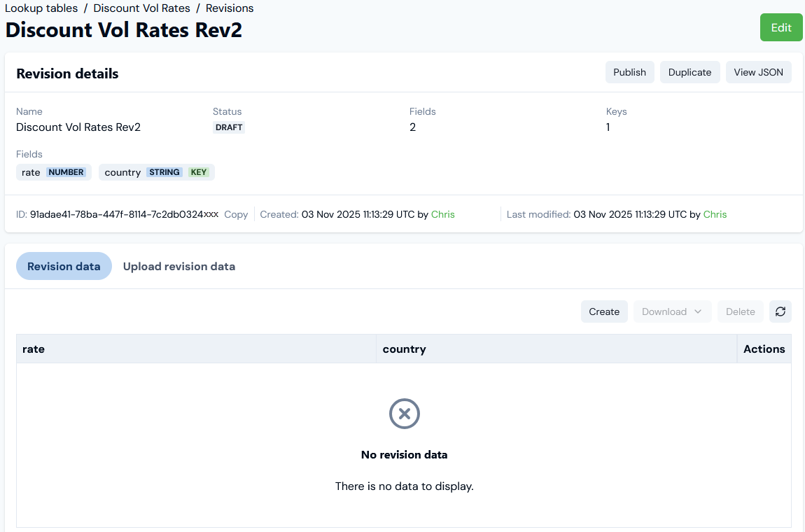This screenshot has width=805, height=532.
Task: Open the Download dropdown menu
Action: (x=672, y=311)
